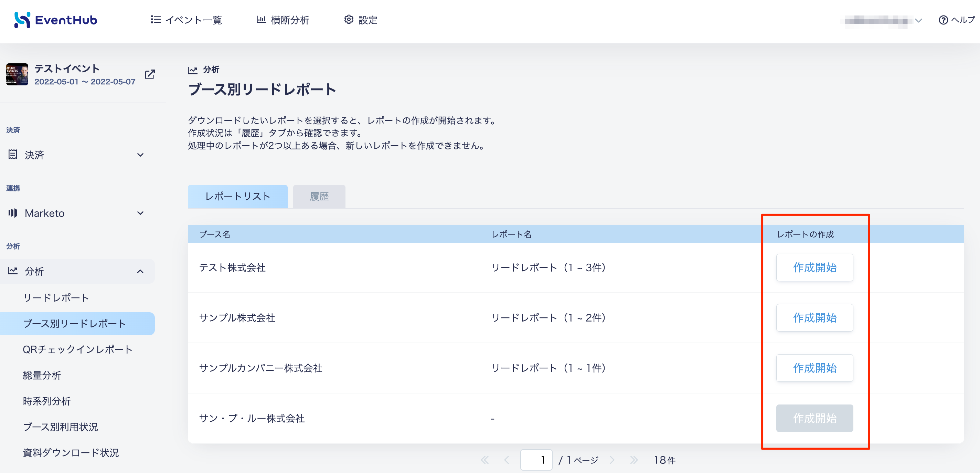980x473 pixels.
Task: Go to first page double-arrow icon
Action: (485, 460)
